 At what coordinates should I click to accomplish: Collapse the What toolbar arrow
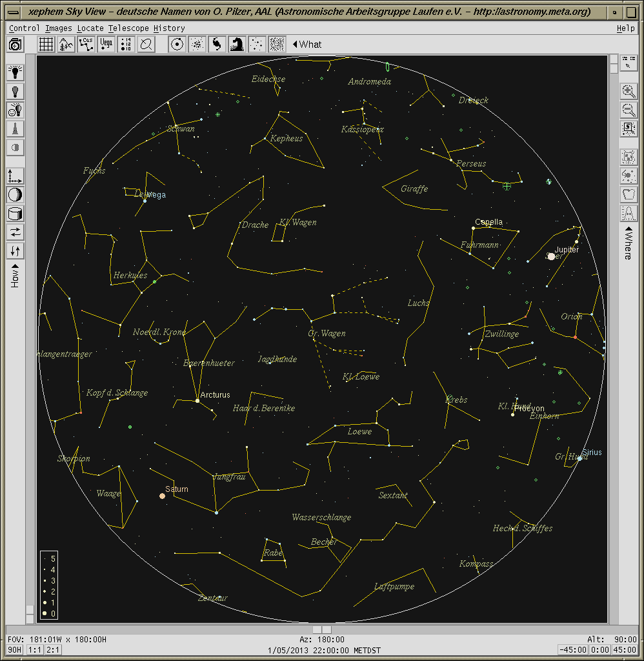click(295, 44)
